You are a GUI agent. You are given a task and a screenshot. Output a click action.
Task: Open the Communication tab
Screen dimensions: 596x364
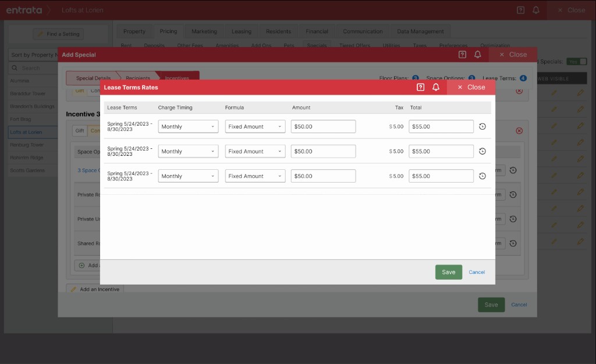point(363,31)
